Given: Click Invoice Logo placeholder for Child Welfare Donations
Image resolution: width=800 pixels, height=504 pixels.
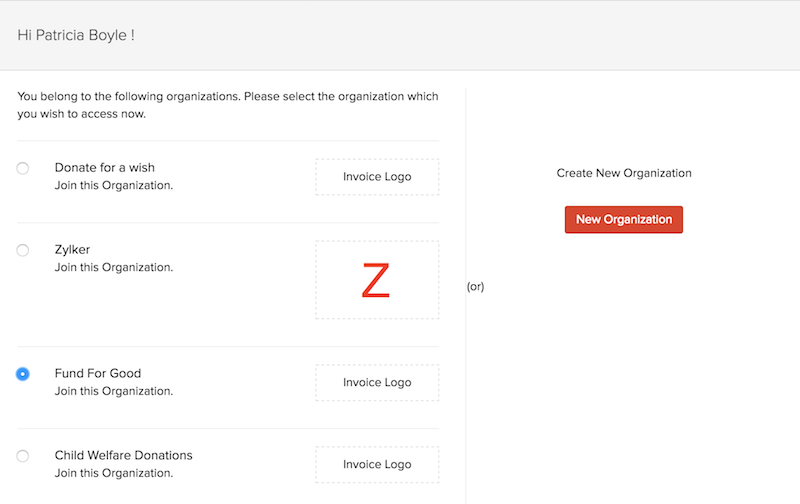Looking at the screenshot, I should [x=377, y=465].
